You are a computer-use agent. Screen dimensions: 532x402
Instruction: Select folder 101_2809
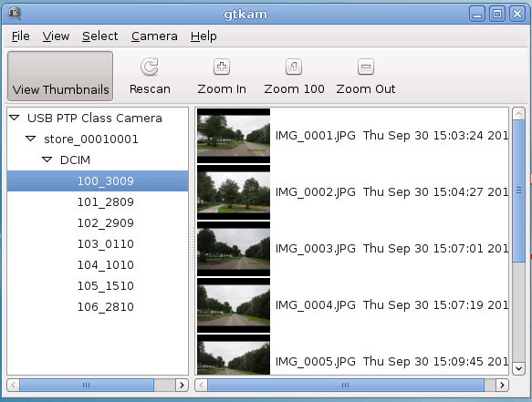click(106, 202)
